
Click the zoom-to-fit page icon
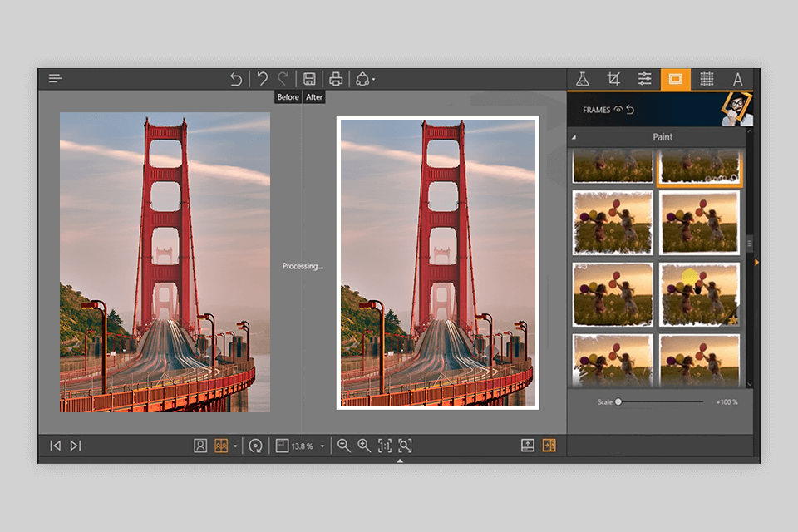pyautogui.click(x=282, y=446)
